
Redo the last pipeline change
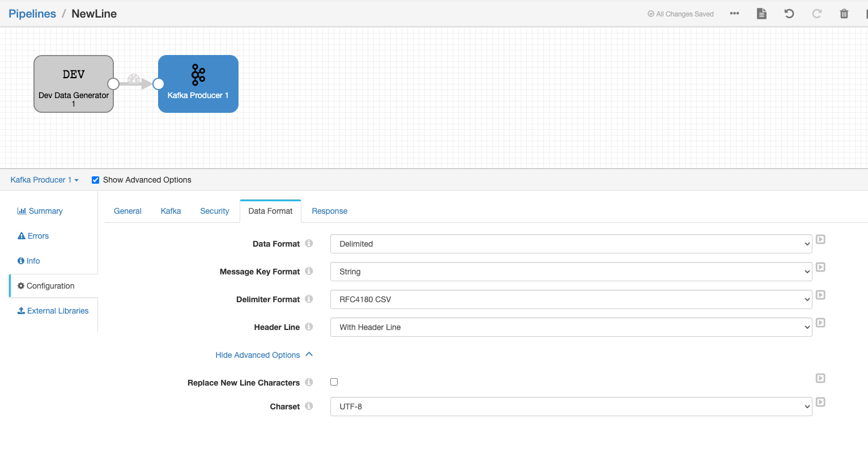pos(816,14)
